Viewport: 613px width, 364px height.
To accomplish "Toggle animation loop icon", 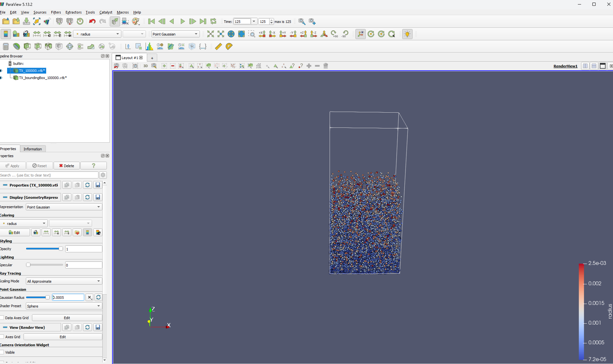I will pos(213,21).
